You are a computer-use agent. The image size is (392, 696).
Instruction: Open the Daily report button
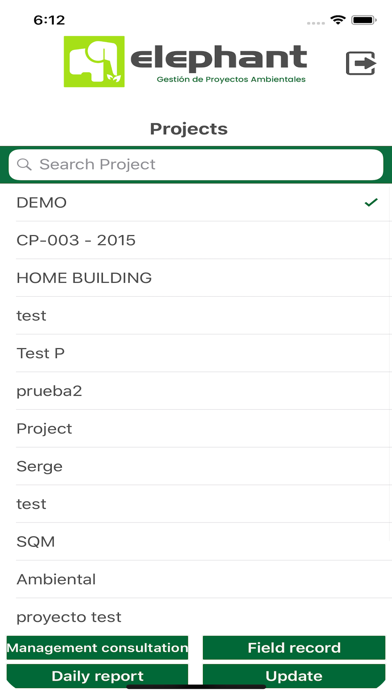point(97,676)
